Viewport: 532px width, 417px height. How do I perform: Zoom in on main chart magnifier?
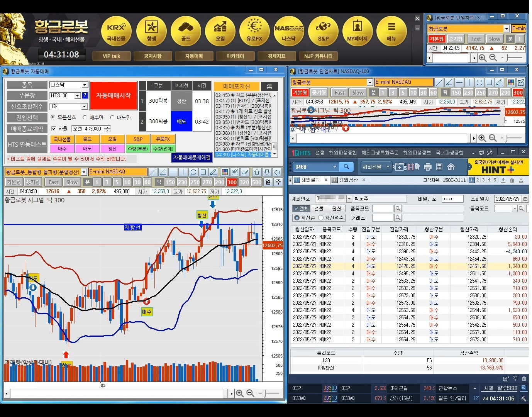240,393
